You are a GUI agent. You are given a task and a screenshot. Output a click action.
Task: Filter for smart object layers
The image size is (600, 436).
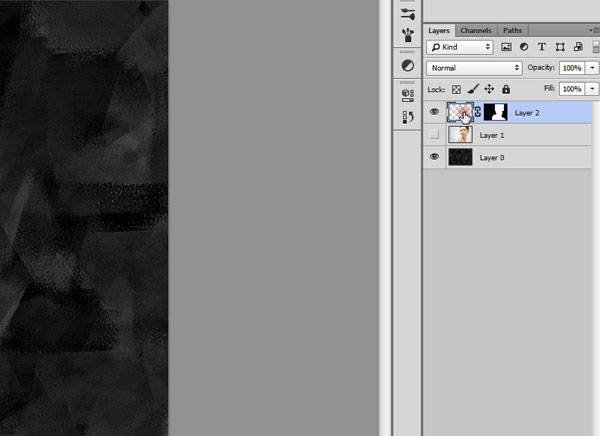coord(577,47)
